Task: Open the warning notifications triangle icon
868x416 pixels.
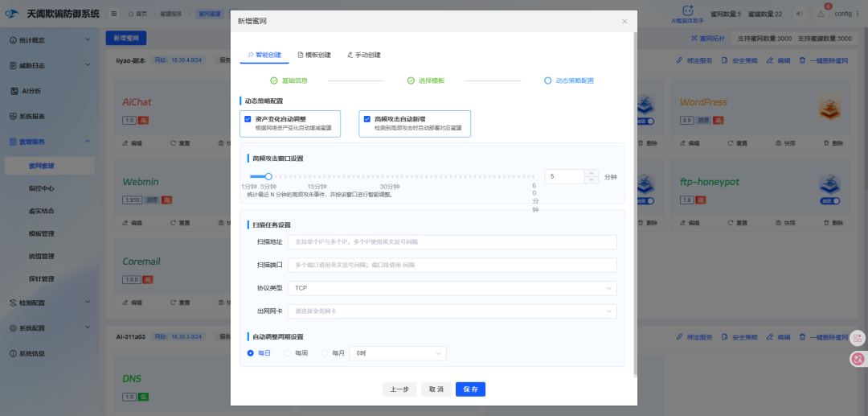Action: tap(821, 13)
